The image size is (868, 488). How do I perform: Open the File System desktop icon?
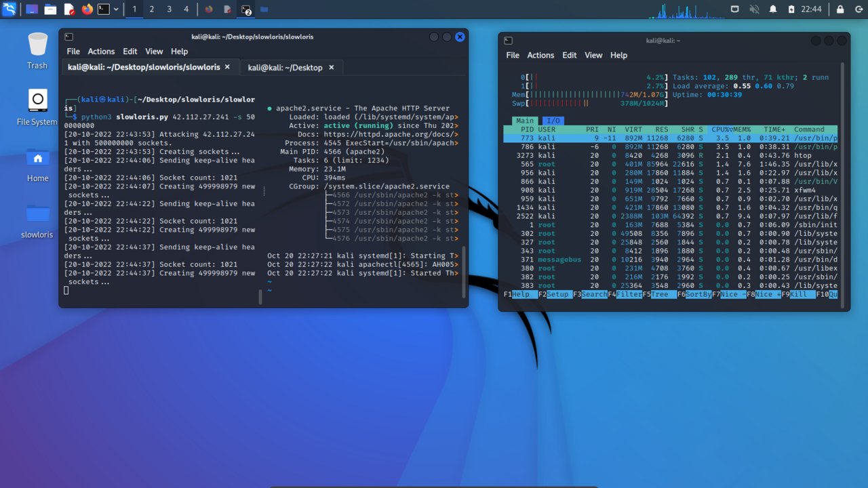pyautogui.click(x=37, y=108)
